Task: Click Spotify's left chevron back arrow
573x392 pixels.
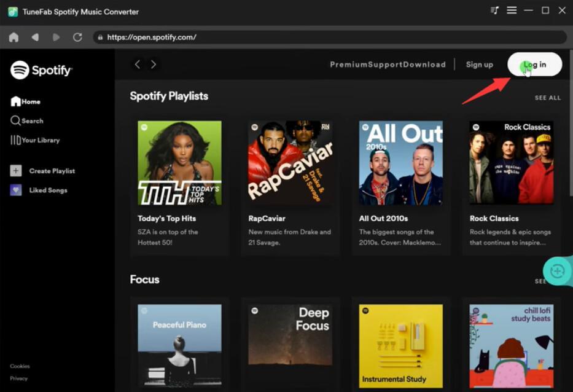Action: 138,65
